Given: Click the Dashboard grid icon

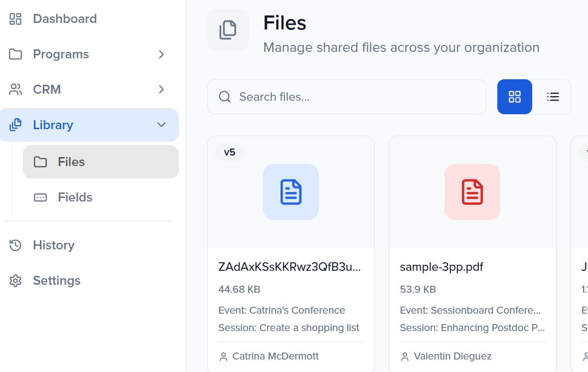Looking at the screenshot, I should pos(15,19).
